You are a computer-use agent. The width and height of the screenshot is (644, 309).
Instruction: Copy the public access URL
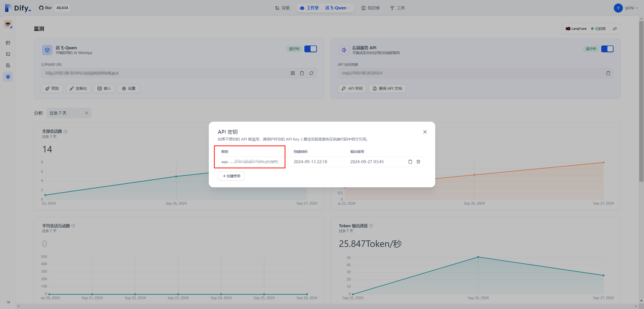302,73
